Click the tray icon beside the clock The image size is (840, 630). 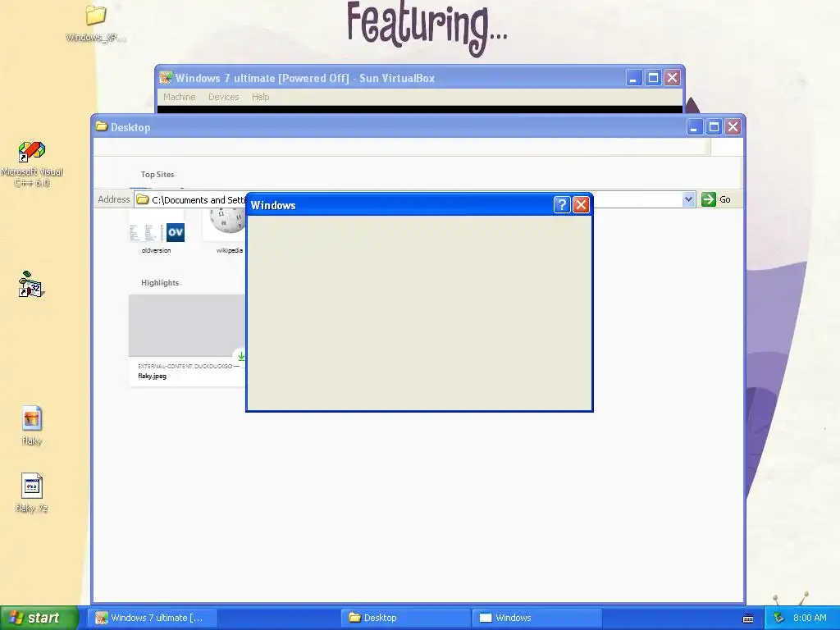coord(779,618)
